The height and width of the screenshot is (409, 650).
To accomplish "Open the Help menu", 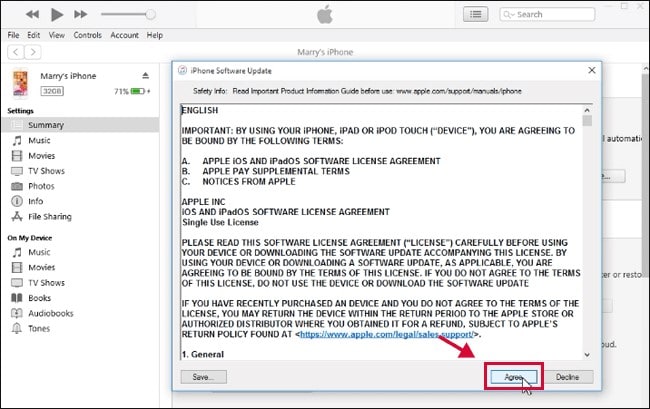I will click(155, 35).
